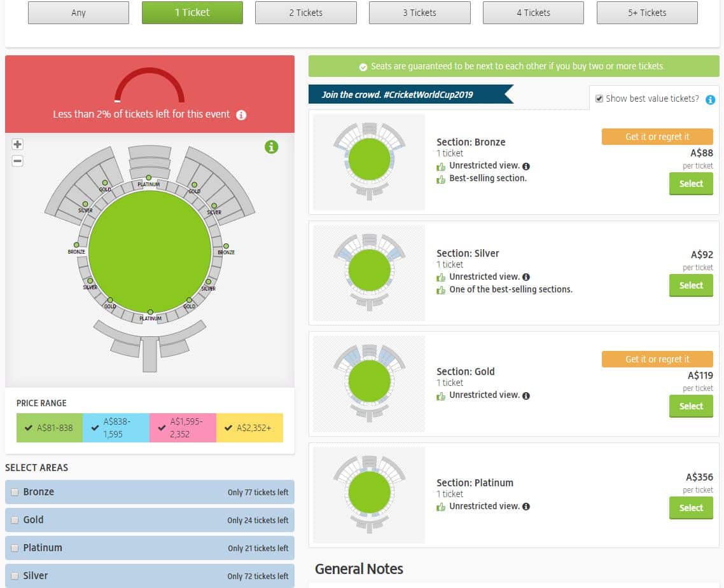The width and height of the screenshot is (724, 588).
Task: Open the Gold section stadium thumbnail
Action: click(x=369, y=385)
